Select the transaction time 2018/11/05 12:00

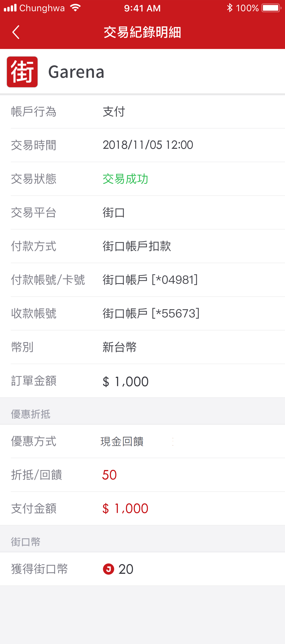click(x=148, y=145)
